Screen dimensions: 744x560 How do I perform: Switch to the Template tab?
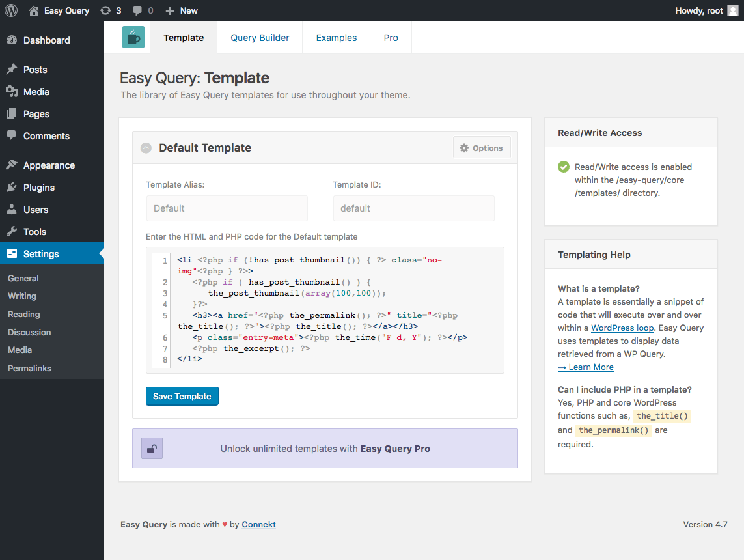pos(184,38)
